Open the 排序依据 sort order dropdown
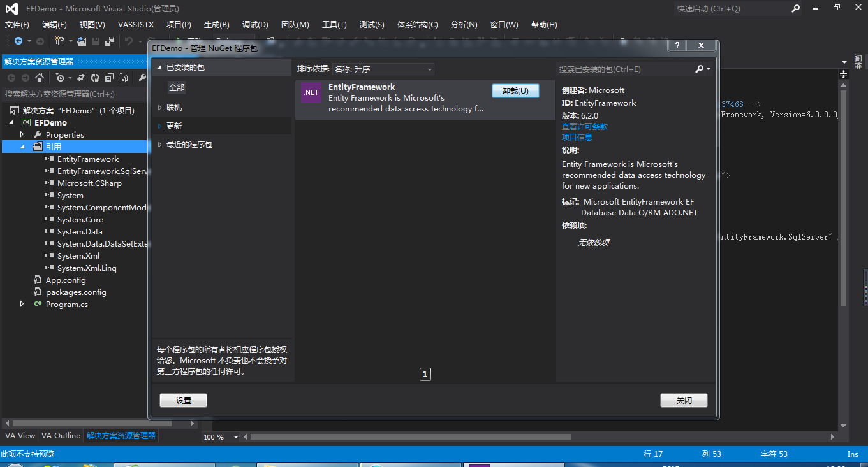 point(383,69)
